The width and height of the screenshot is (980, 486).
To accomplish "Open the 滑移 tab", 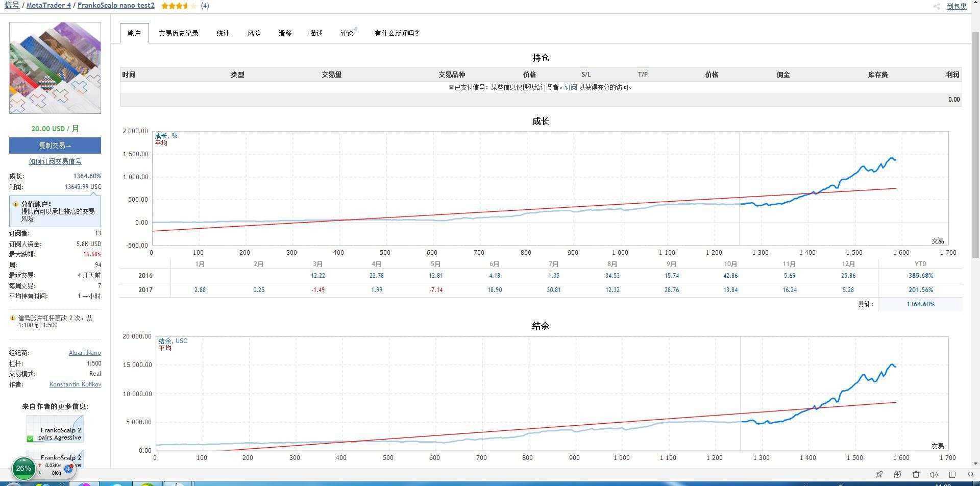I will [285, 33].
